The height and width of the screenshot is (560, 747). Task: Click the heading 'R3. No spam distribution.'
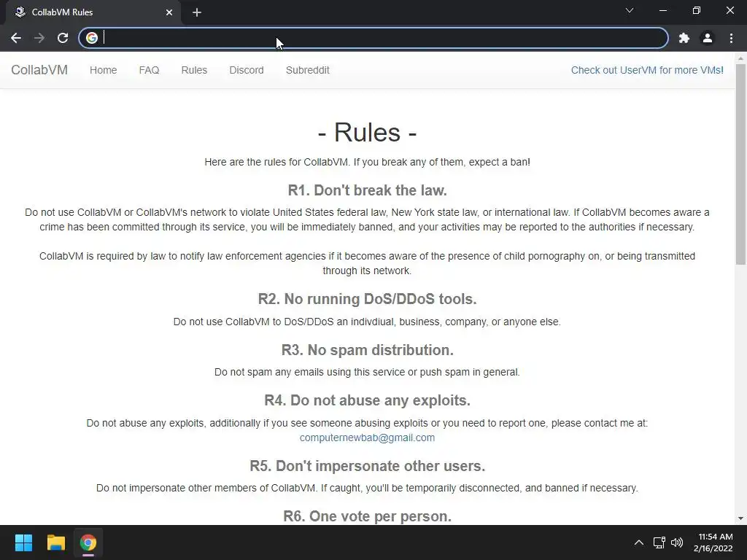click(x=368, y=350)
